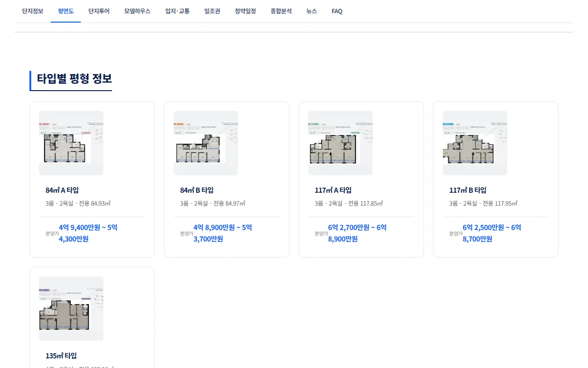
Task: Open the 모델하우스 tab
Action: (x=137, y=11)
